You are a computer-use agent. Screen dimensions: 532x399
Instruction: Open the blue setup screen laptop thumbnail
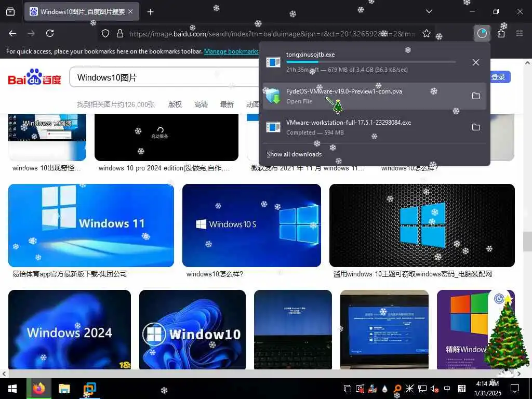(384, 329)
